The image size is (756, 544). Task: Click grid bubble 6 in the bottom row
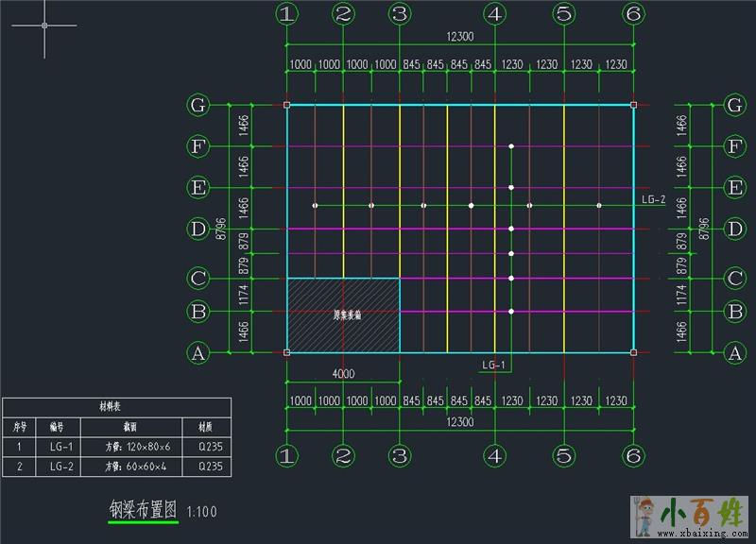pyautogui.click(x=633, y=455)
